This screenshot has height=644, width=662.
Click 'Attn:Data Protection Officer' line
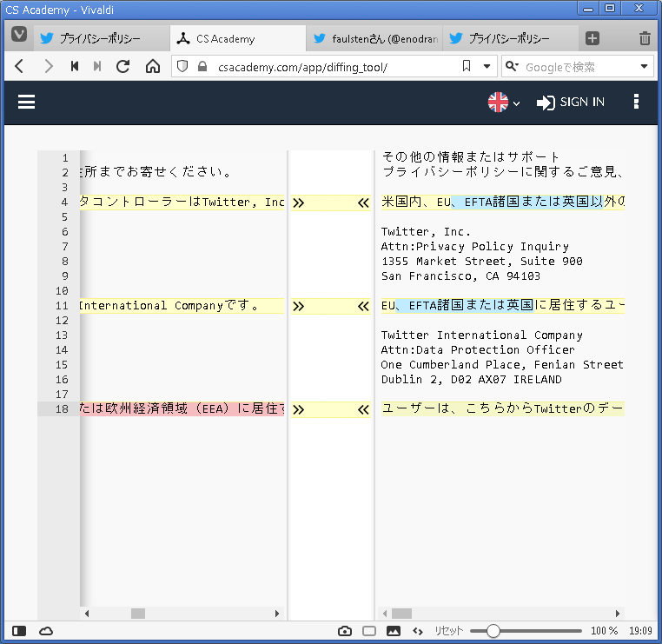[478, 350]
